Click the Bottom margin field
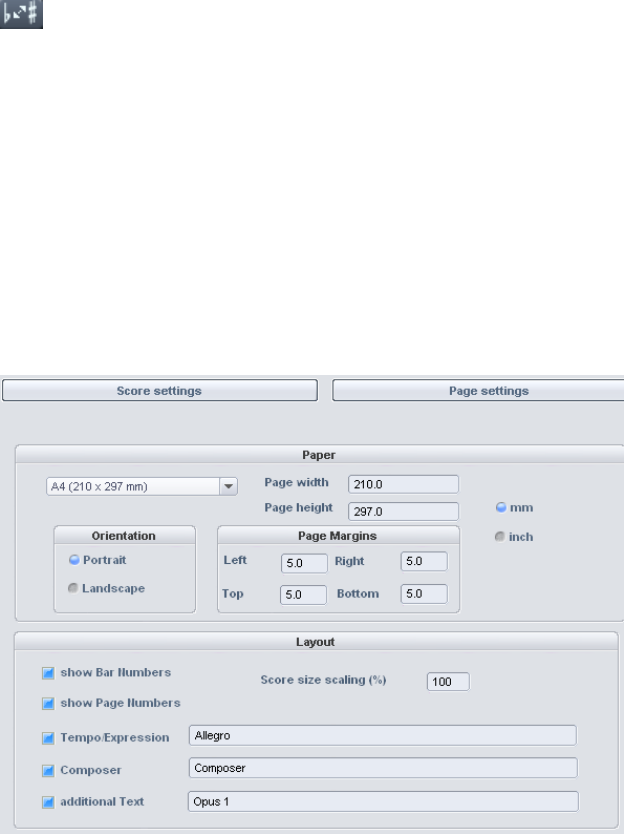624x834 pixels. coord(423,594)
